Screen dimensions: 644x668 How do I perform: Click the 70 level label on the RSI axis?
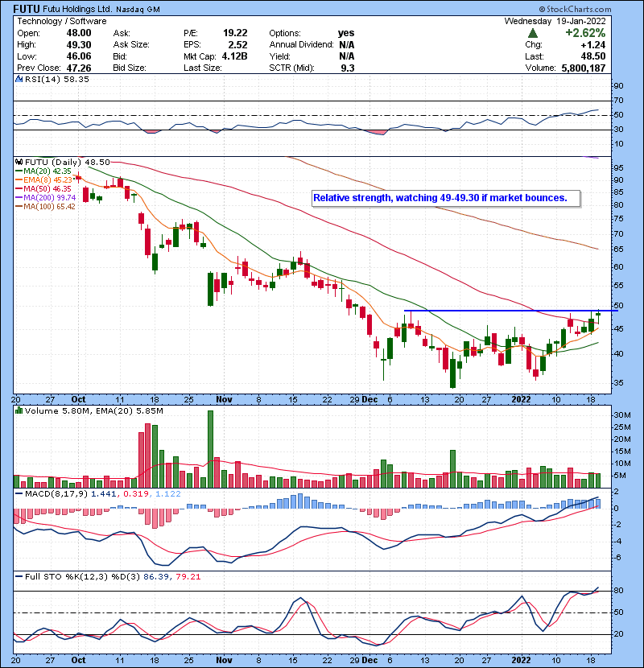(618, 101)
